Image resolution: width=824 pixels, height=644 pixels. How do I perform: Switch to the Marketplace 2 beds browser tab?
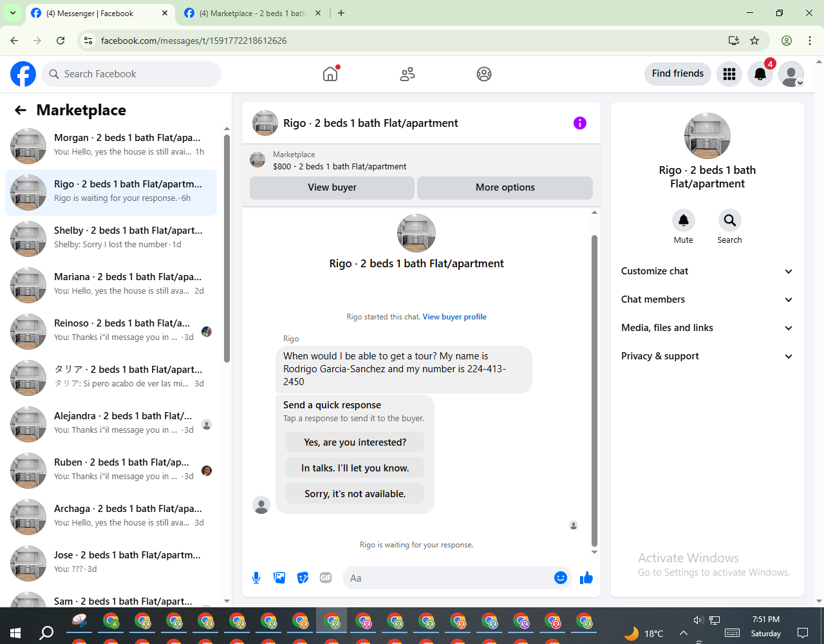click(x=252, y=14)
